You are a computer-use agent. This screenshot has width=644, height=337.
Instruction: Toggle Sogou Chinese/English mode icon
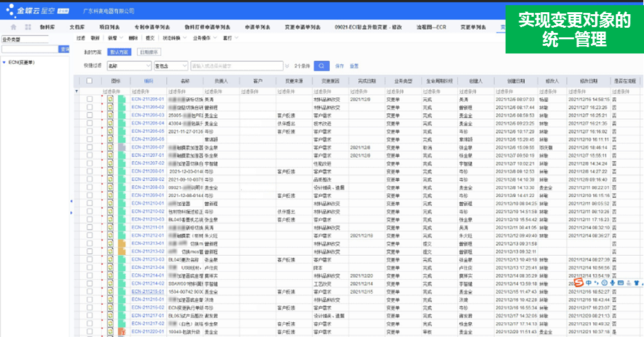click(589, 283)
